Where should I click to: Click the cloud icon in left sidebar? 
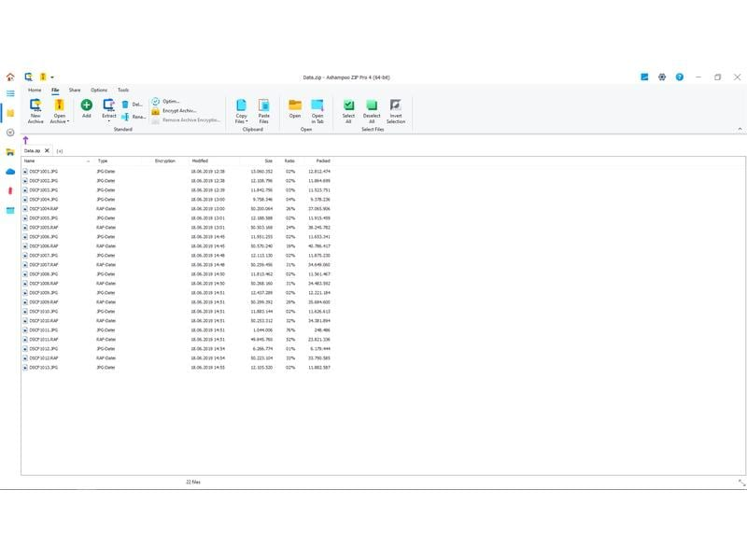(10, 172)
